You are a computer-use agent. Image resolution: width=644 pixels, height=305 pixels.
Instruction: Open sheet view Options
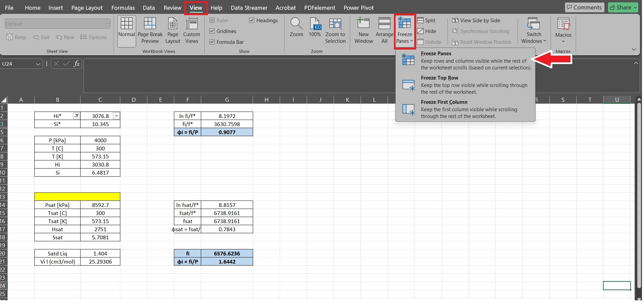(94, 37)
